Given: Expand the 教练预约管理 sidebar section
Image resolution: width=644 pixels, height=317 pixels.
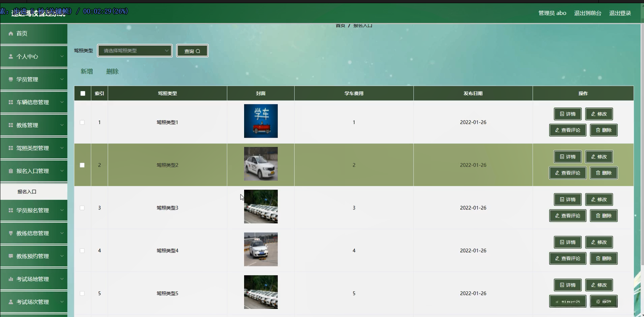Looking at the screenshot, I should tap(34, 256).
